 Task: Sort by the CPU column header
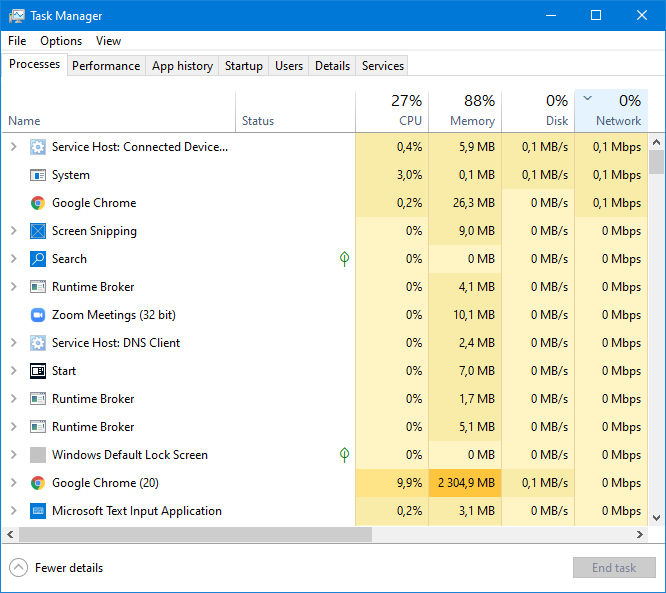pyautogui.click(x=392, y=111)
